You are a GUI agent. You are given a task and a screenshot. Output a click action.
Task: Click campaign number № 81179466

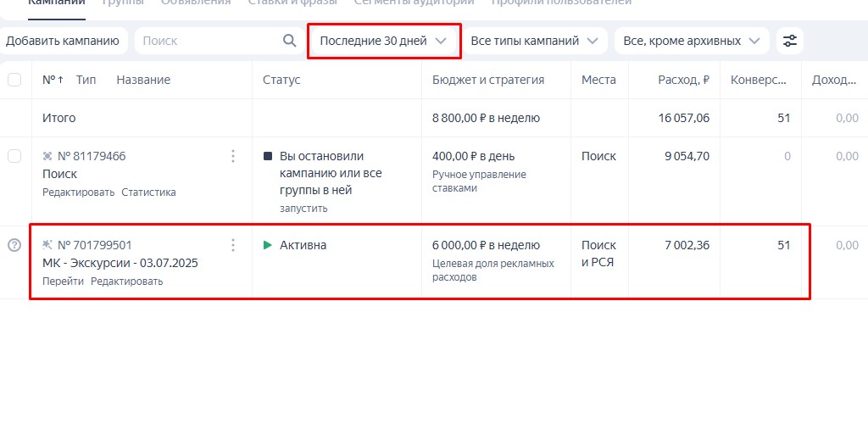pos(92,156)
